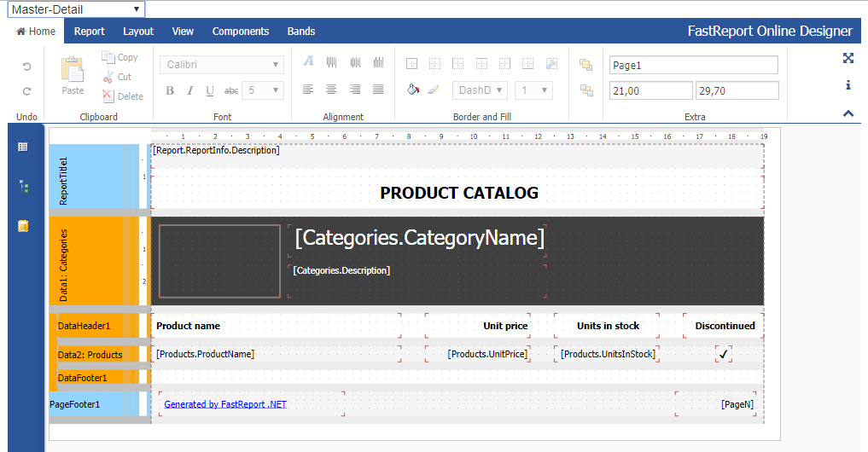Click the stylized A text color icon

[x=308, y=61]
